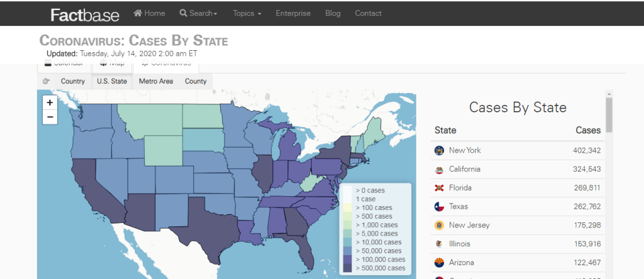Click the Illinois flag icon

pyautogui.click(x=439, y=244)
